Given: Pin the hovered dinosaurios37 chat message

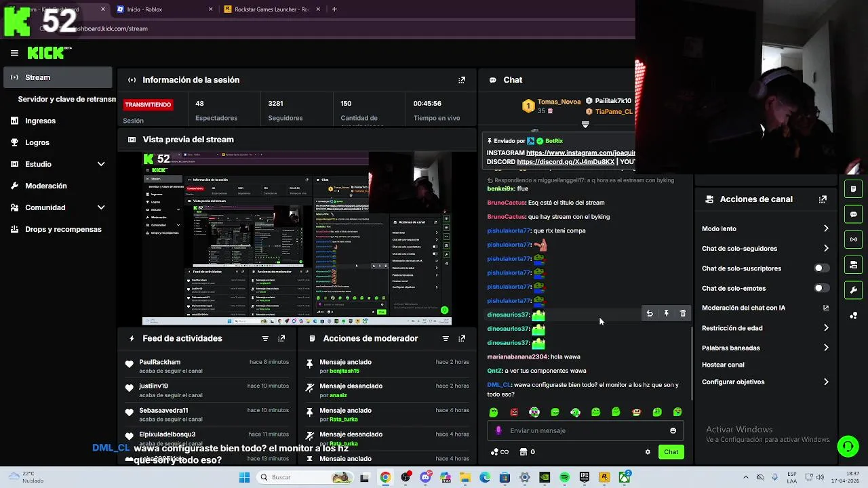Looking at the screenshot, I should click(666, 314).
